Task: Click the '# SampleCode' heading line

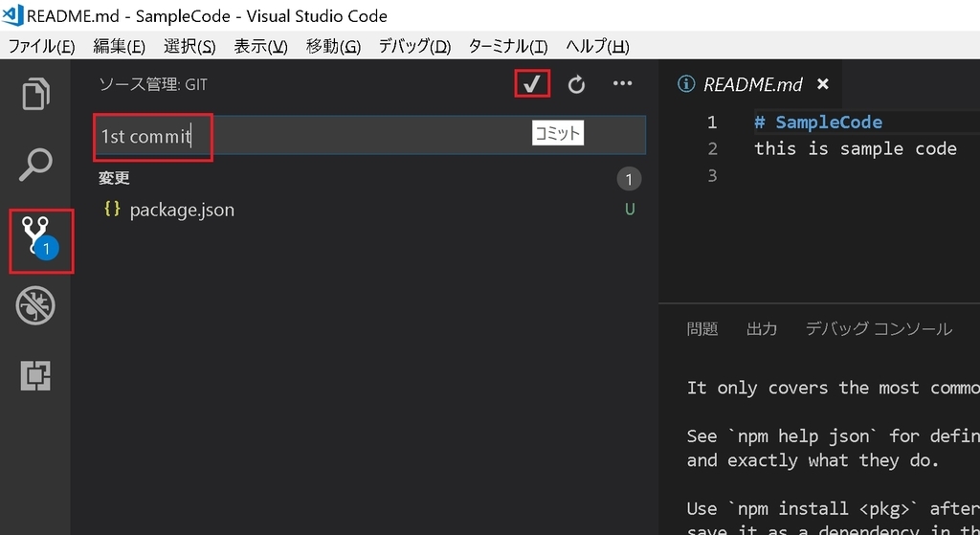Action: click(818, 123)
